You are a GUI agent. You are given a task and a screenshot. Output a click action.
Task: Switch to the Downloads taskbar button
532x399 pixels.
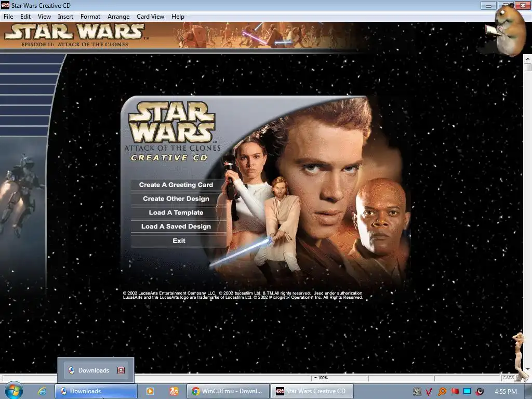click(x=96, y=391)
